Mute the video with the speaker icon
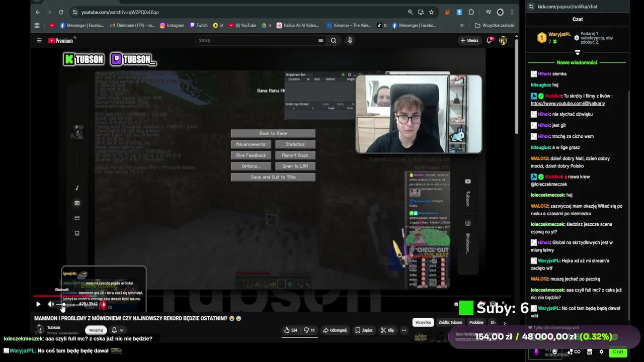644x362 pixels. [51, 304]
